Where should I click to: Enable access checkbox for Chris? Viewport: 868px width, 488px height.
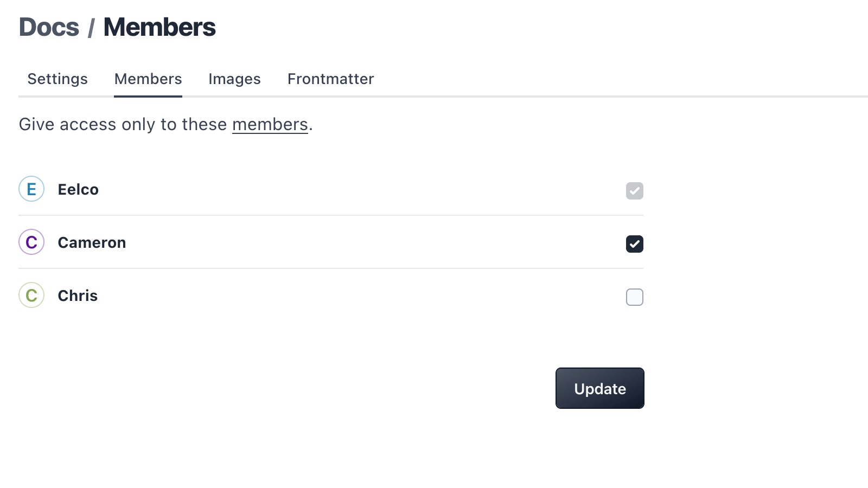pyautogui.click(x=634, y=297)
